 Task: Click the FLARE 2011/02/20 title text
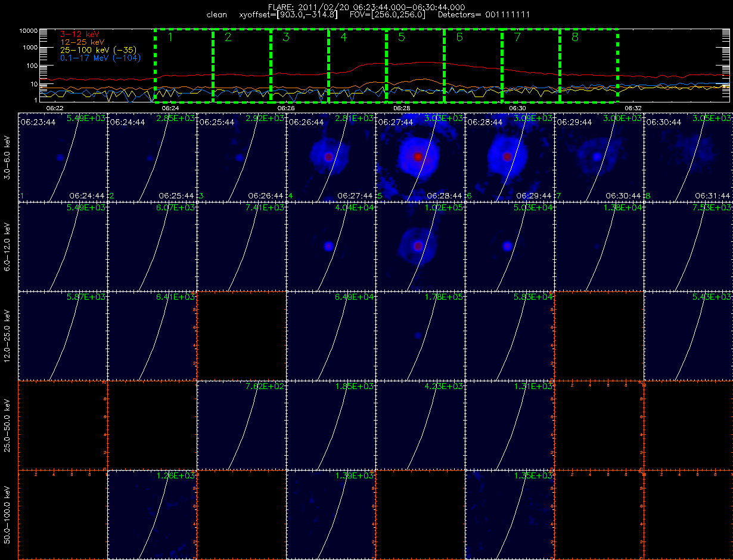pos(366,7)
